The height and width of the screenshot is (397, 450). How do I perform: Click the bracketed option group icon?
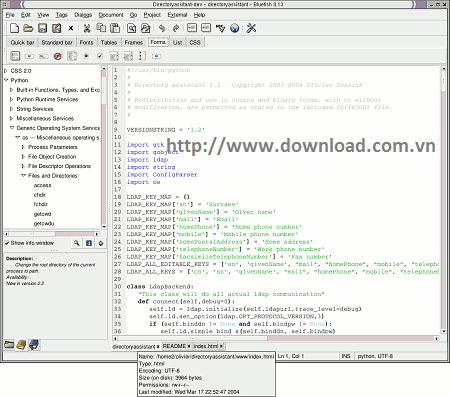click(x=142, y=56)
